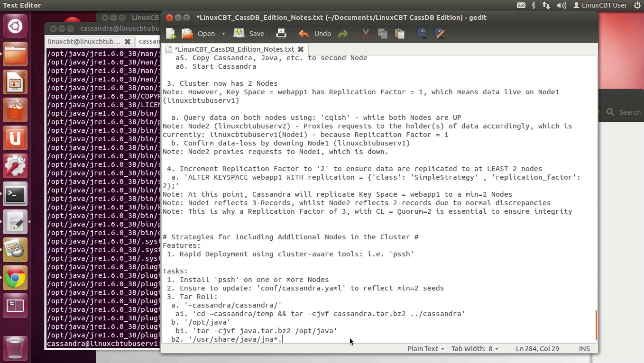Open the system power cog menu

(637, 5)
